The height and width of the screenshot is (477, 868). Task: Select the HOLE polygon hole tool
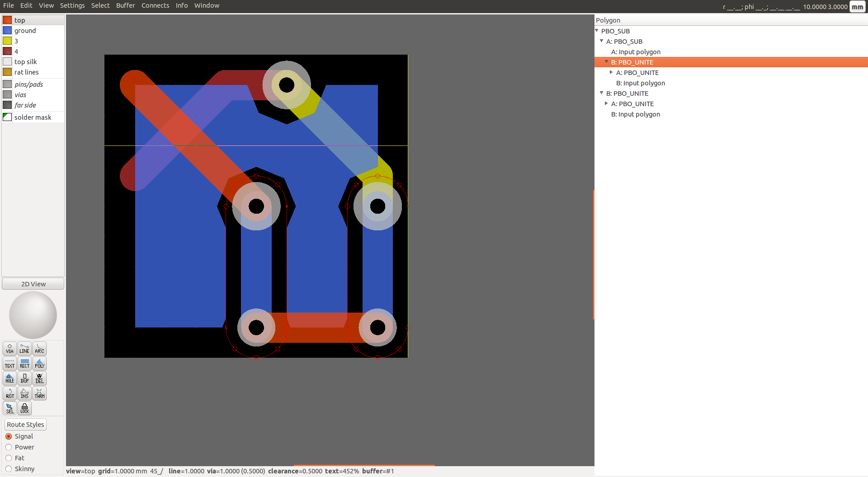click(9, 378)
